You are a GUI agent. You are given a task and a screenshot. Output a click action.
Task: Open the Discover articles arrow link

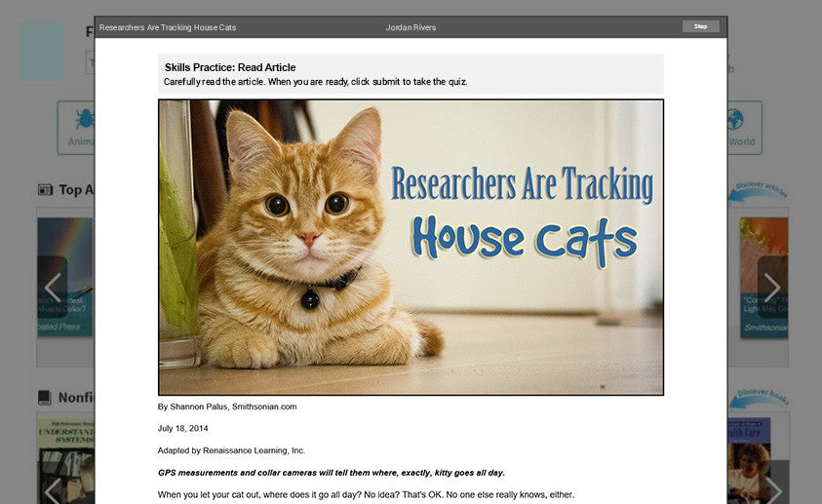point(759,190)
